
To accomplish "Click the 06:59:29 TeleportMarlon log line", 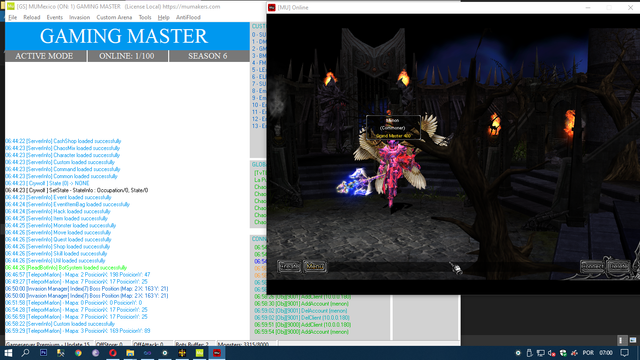I will pos(78,331).
